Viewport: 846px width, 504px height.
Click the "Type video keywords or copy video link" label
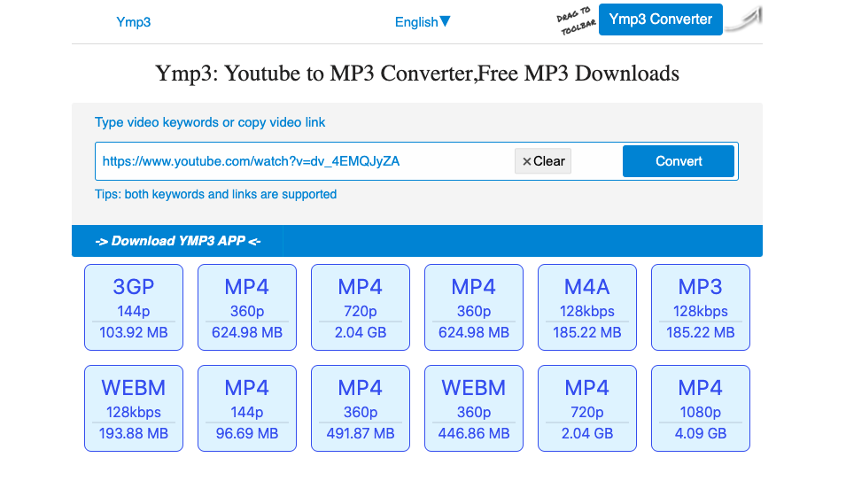click(x=210, y=122)
